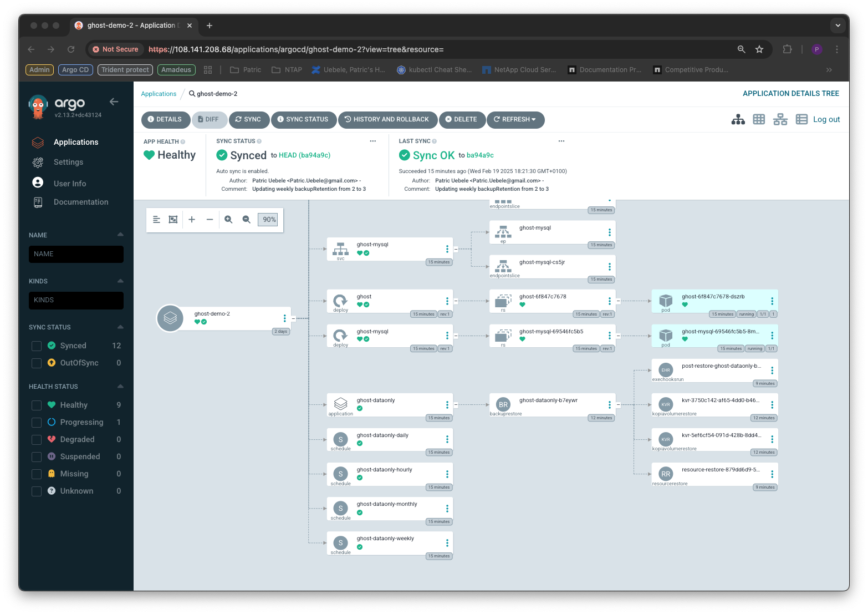Image resolution: width=868 pixels, height=614 pixels.
Task: Open the ghost-demo-2 root node kebab menu
Action: (285, 318)
